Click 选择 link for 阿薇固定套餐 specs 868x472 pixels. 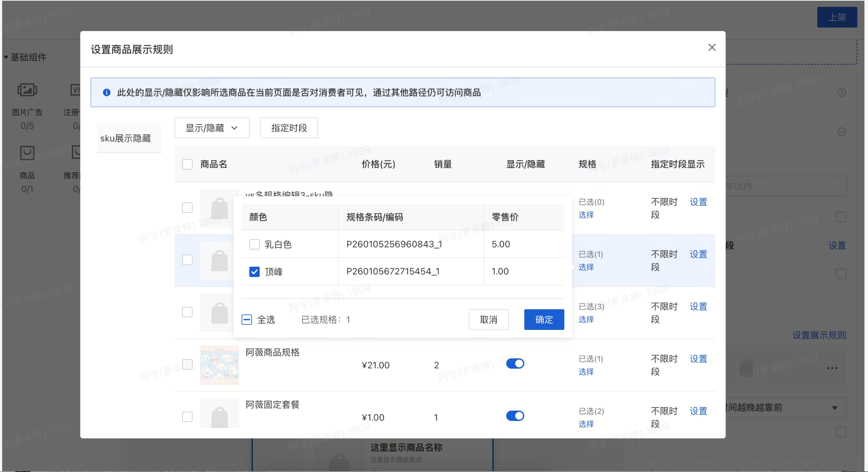click(x=586, y=424)
